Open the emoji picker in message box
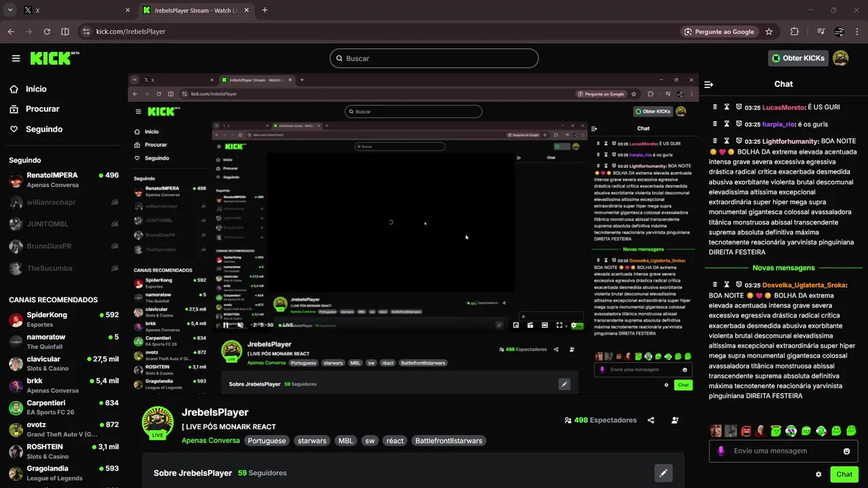868x488 pixels. tap(846, 451)
